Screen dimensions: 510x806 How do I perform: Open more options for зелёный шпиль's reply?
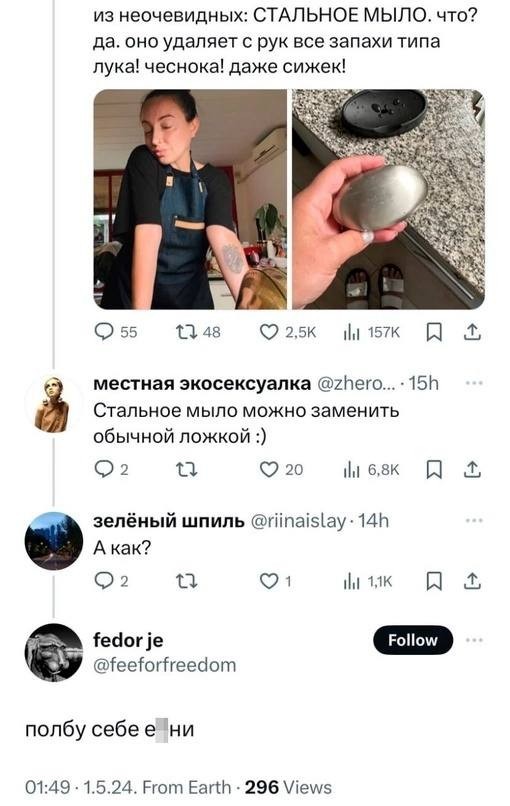tap(473, 521)
